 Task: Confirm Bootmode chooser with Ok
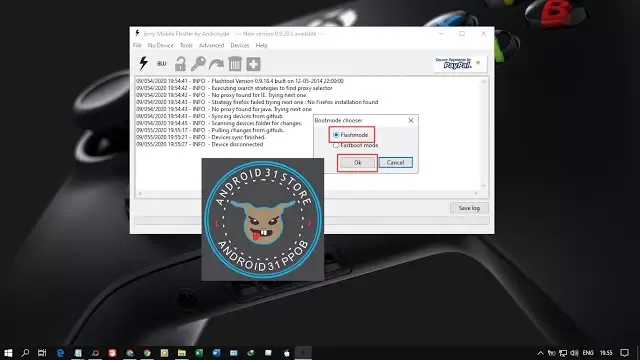pyautogui.click(x=358, y=162)
